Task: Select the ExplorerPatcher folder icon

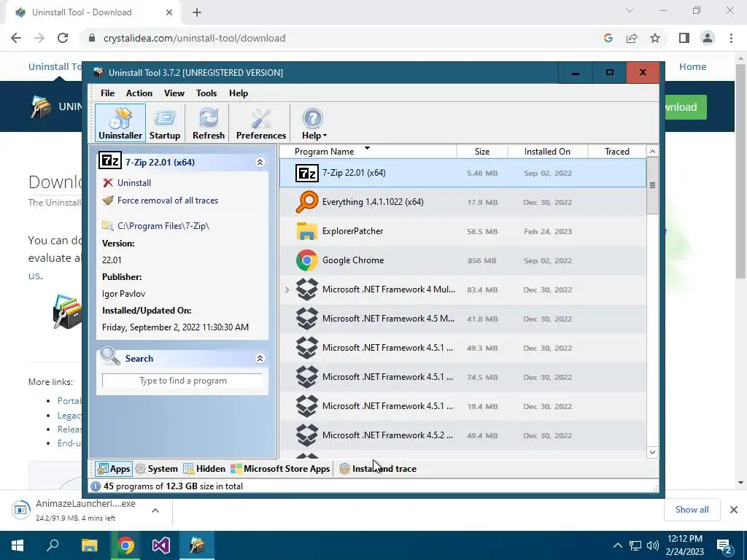Action: (x=307, y=231)
